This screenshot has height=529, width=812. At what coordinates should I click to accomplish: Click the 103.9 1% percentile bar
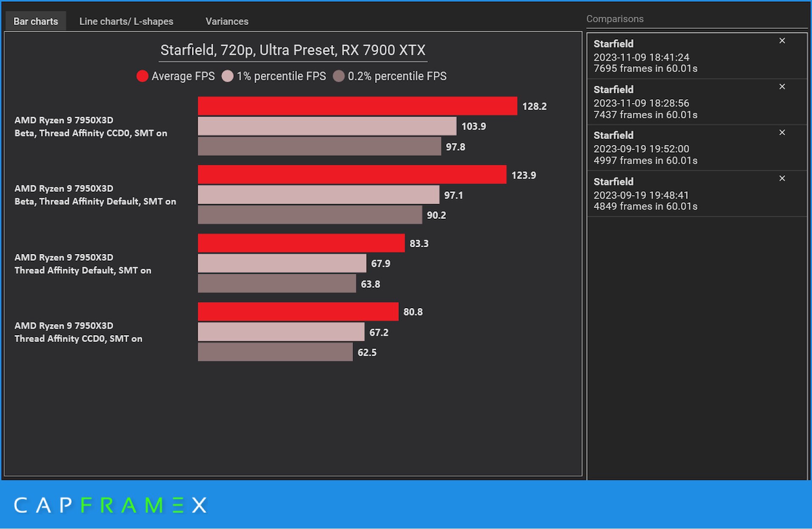(327, 126)
